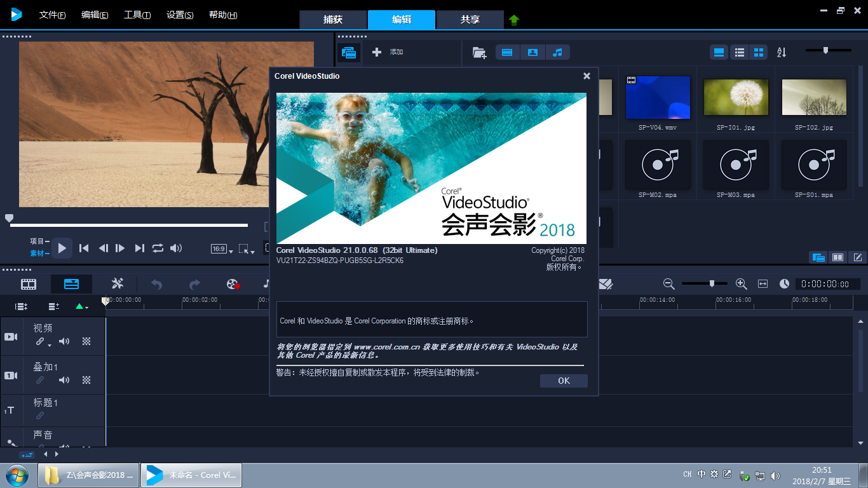Open 16:9 aspect ratio dropdown
868x488 pixels.
click(220, 249)
